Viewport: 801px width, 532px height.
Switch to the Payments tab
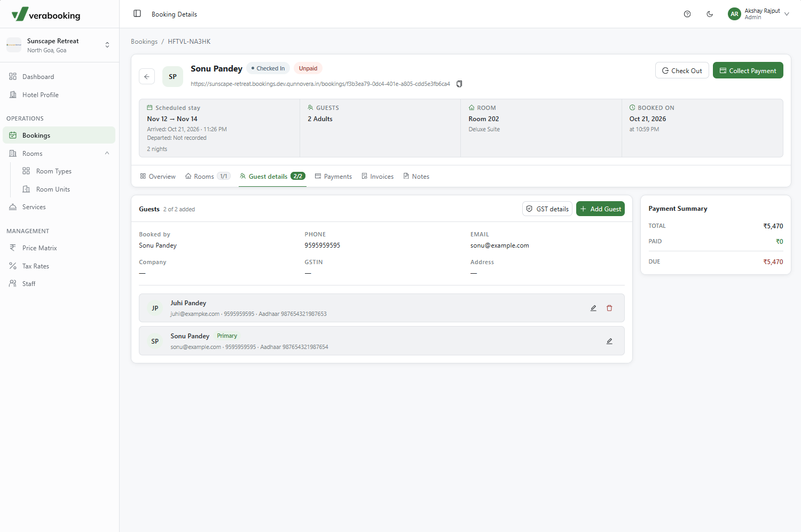(x=333, y=176)
